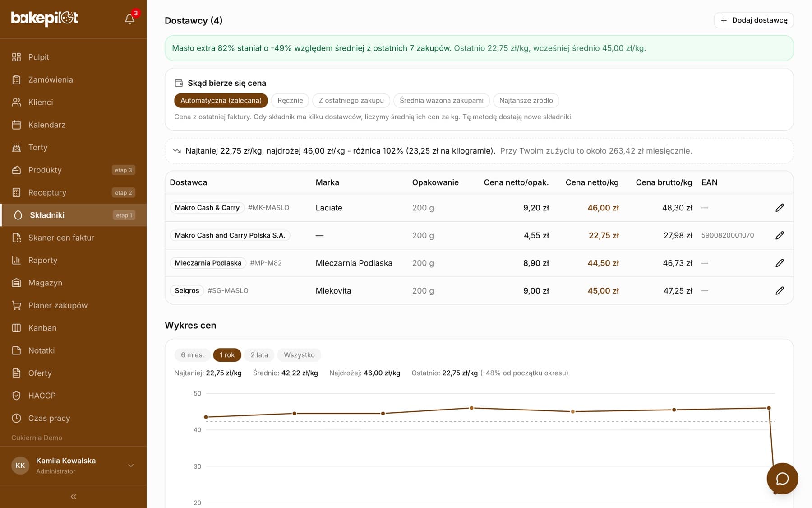Collapse the sidebar with double chevron

[73, 496]
